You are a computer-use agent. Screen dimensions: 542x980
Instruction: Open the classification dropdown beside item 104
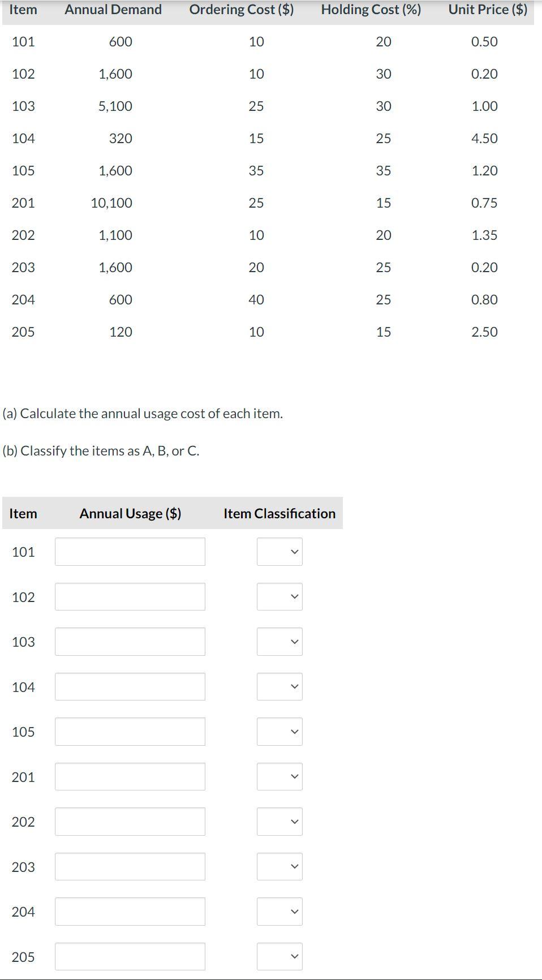tap(279, 686)
